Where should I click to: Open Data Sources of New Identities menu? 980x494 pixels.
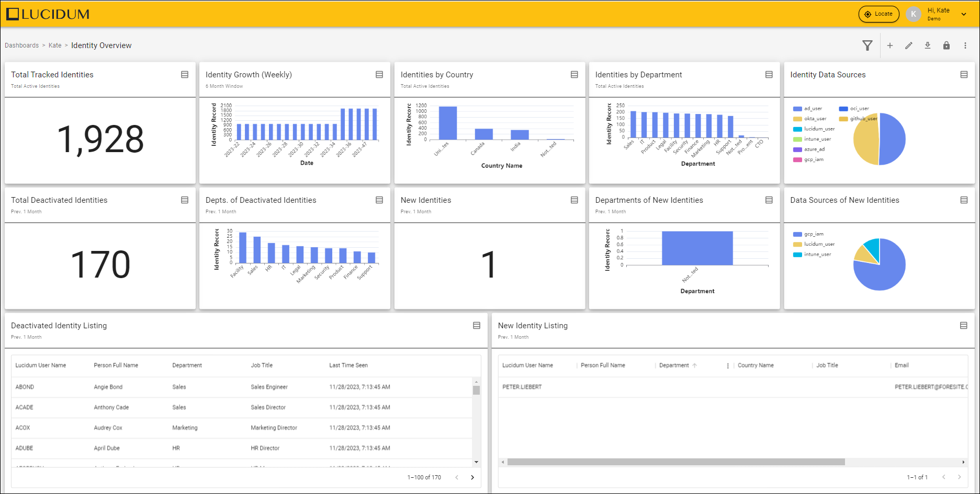964,200
